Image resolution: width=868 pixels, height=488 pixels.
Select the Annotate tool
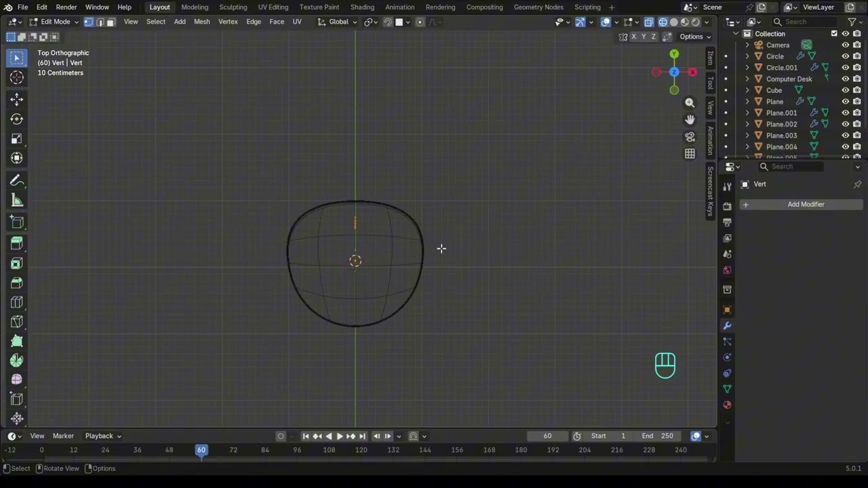(x=17, y=181)
